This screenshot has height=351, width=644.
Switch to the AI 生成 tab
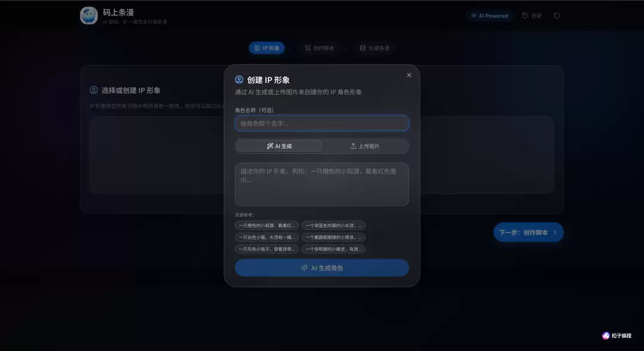coord(279,146)
